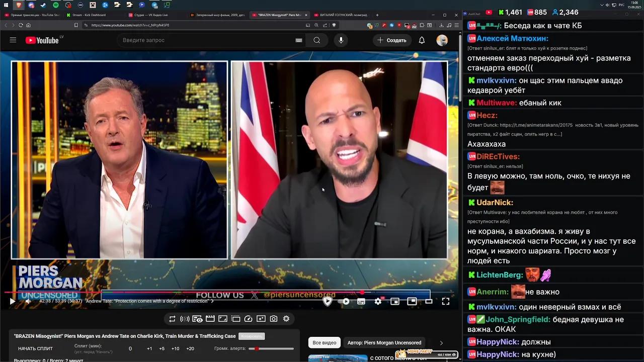Click the Kick viewer count 1,461
This screenshot has height=362, width=644.
pos(510,12)
